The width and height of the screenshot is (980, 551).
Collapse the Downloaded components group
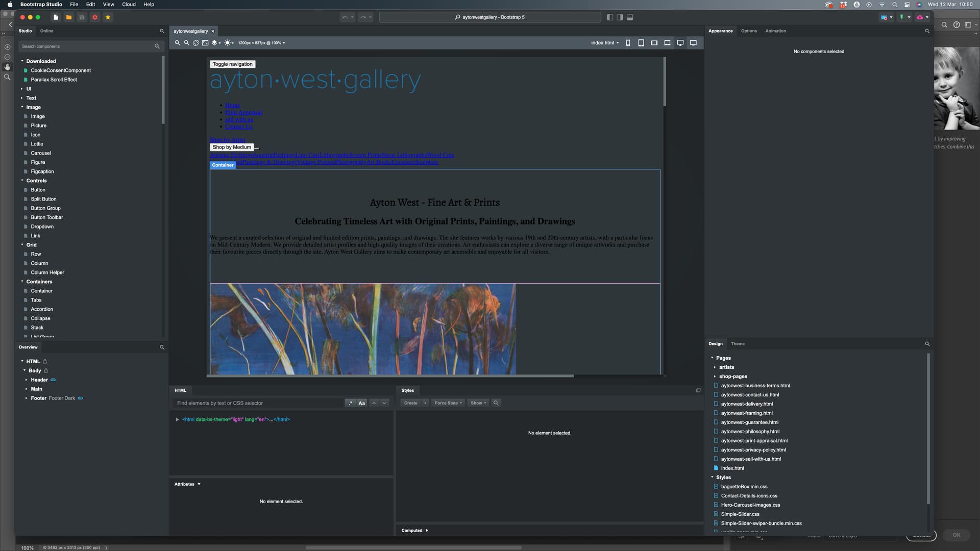pyautogui.click(x=22, y=61)
